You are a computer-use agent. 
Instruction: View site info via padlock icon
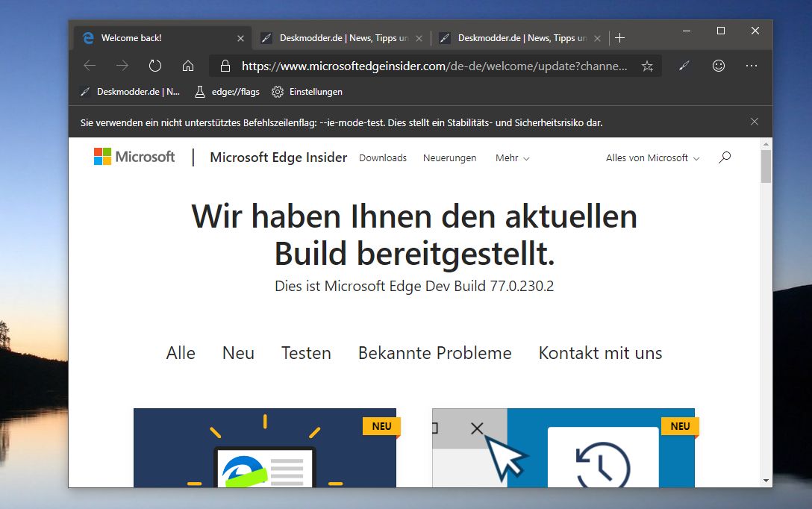coord(225,66)
